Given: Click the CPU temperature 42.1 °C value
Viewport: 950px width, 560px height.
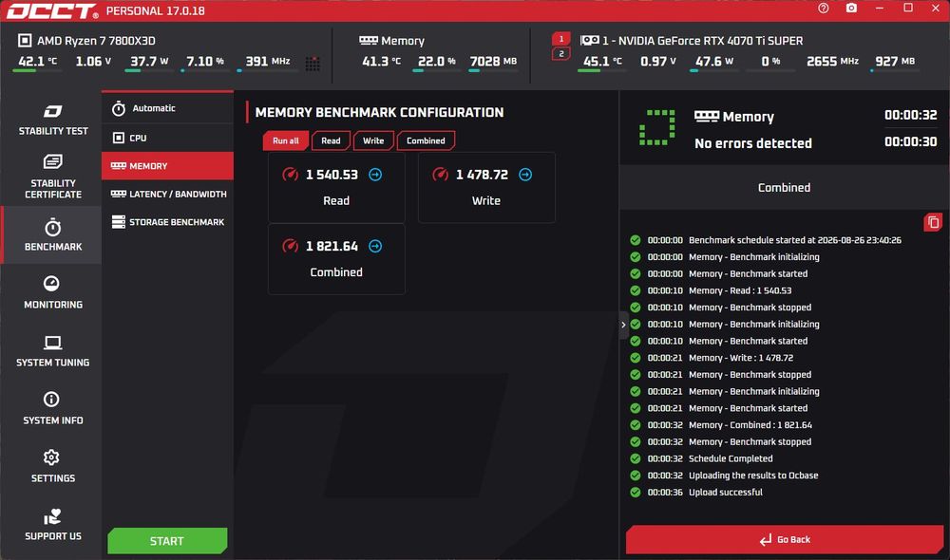Looking at the screenshot, I should pyautogui.click(x=38, y=61).
